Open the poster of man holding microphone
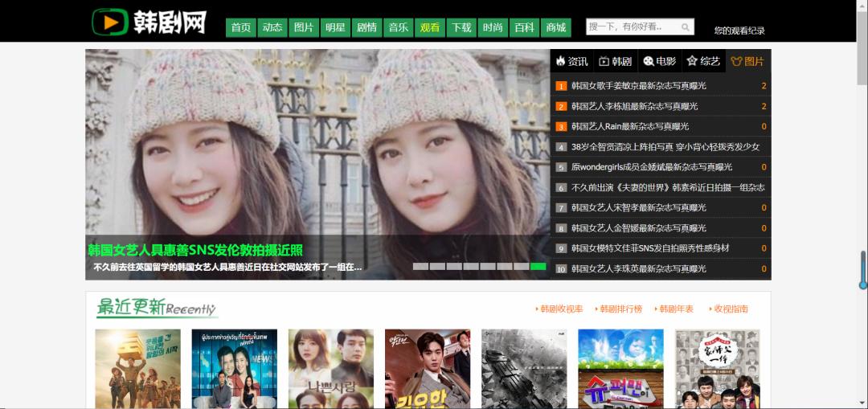The width and height of the screenshot is (868, 409). pos(428,369)
